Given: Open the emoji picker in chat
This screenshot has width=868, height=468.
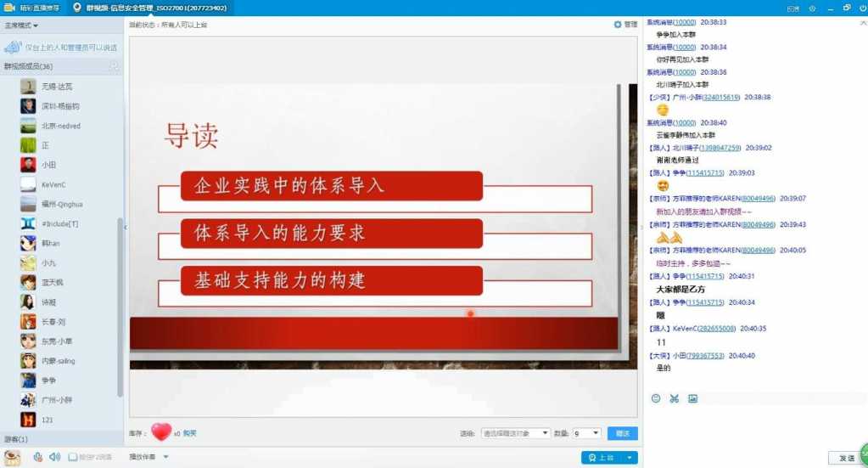Looking at the screenshot, I should (656, 398).
